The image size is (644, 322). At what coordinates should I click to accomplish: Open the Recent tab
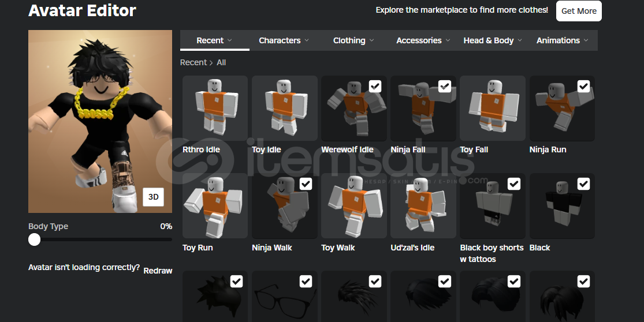point(214,40)
